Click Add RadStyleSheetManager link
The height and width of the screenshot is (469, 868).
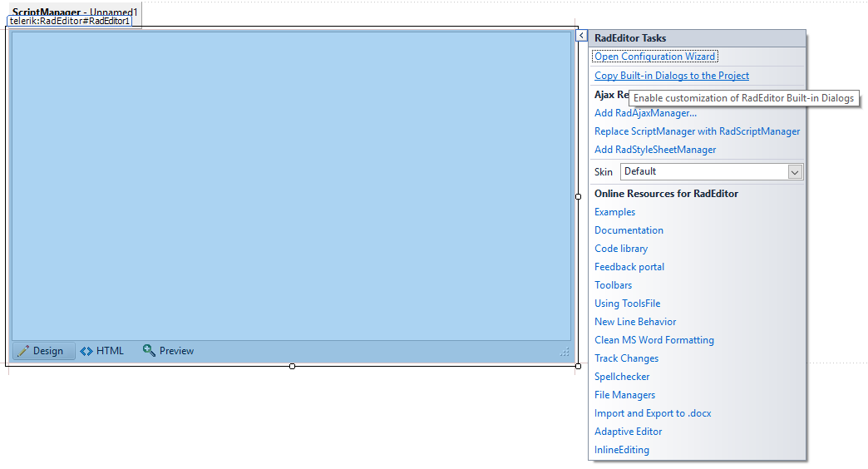click(x=654, y=150)
